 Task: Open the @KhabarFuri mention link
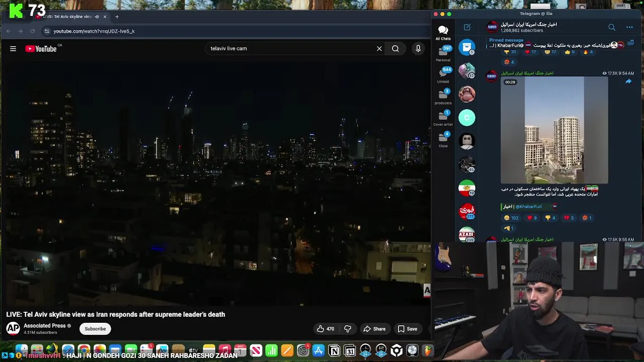click(x=529, y=207)
